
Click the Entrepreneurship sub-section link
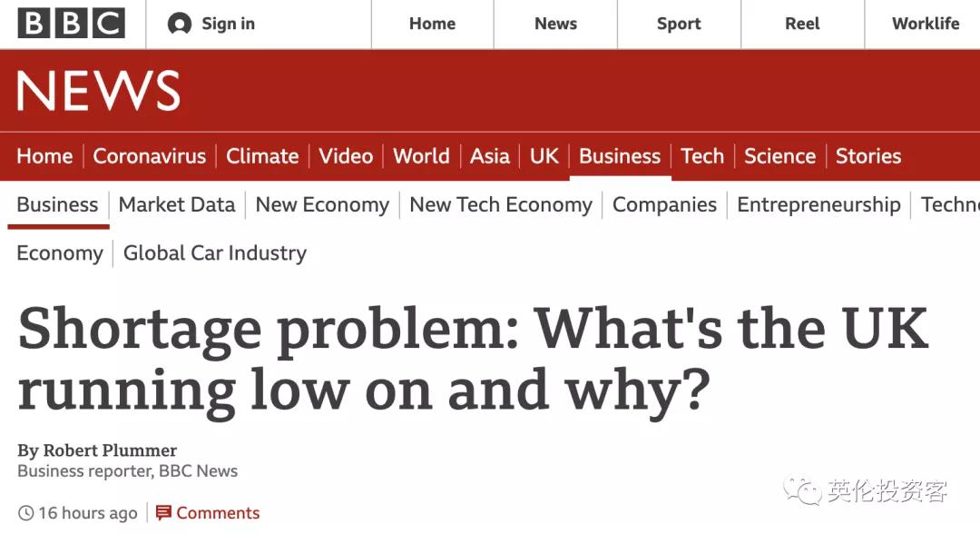tap(818, 205)
